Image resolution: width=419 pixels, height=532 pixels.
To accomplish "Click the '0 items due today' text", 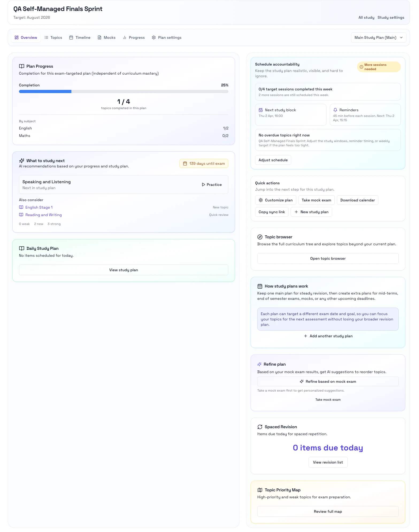I will pos(328,448).
